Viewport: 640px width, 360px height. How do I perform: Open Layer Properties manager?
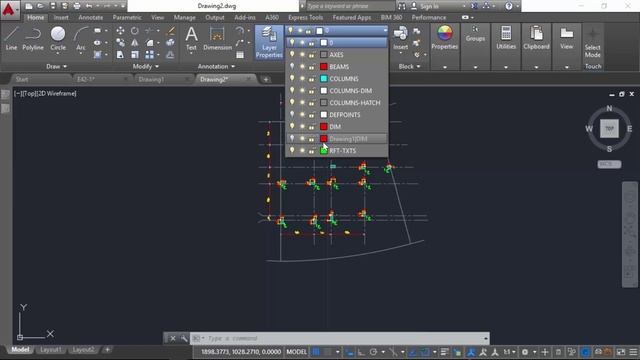(269, 42)
